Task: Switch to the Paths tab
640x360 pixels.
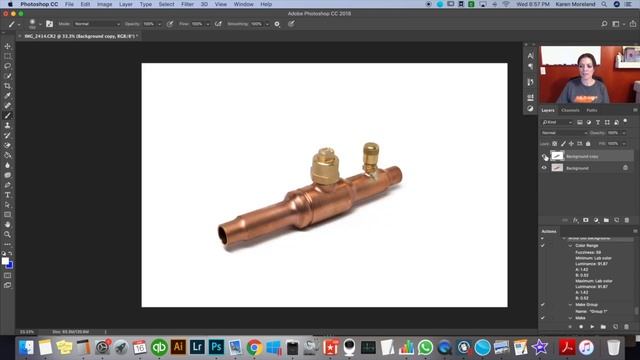Action: click(x=591, y=110)
